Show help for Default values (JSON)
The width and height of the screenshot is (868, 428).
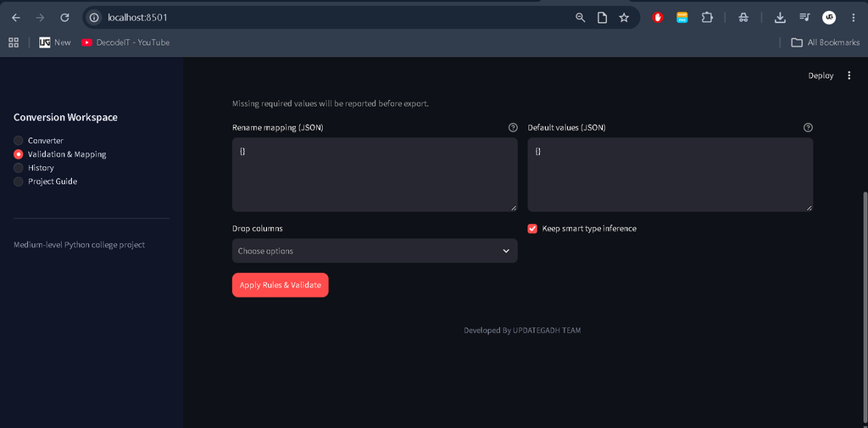[808, 127]
